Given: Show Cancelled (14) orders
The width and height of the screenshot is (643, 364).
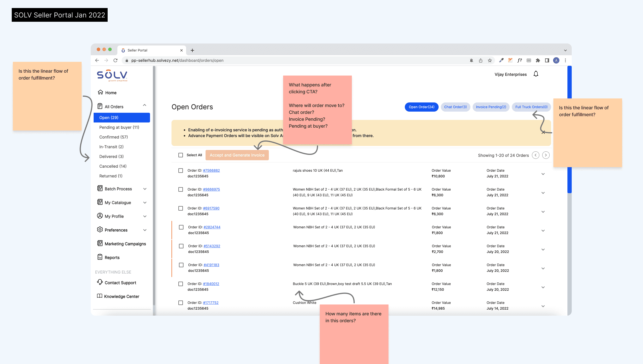Looking at the screenshot, I should 113,166.
